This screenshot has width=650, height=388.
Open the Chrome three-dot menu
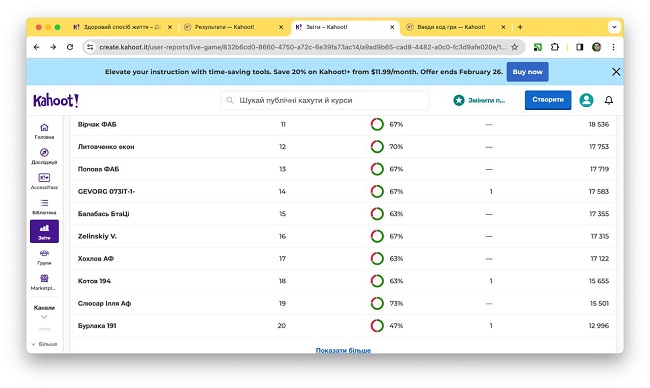tap(614, 47)
